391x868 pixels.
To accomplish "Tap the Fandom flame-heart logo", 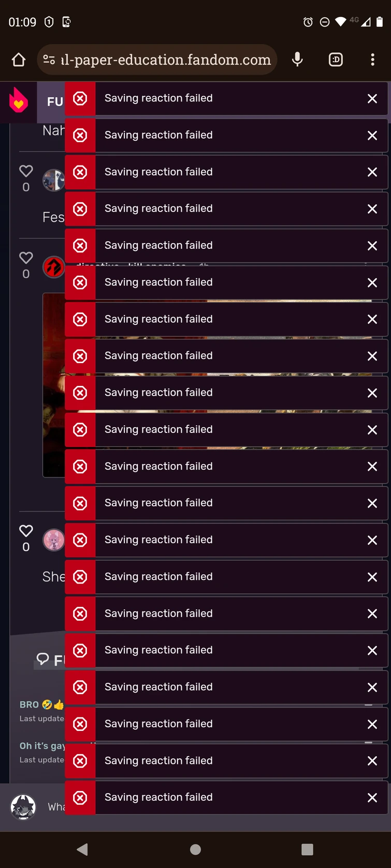I will 19,100.
